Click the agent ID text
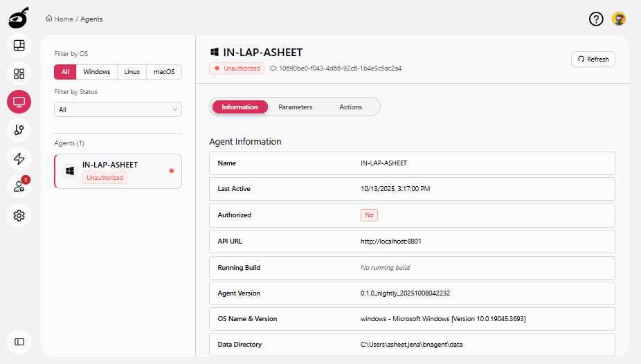The image size is (641, 364). 335,69
